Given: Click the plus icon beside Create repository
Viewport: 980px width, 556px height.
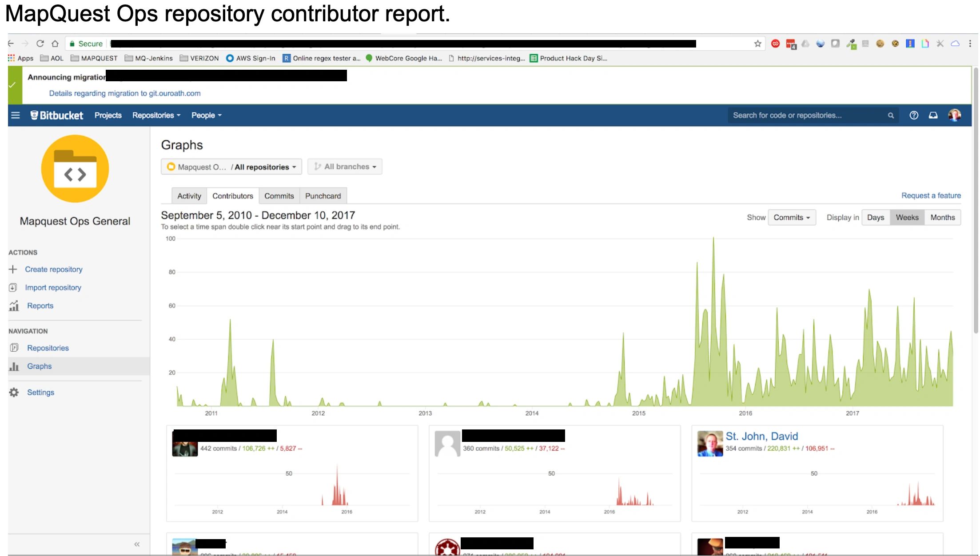Looking at the screenshot, I should pyautogui.click(x=13, y=270).
